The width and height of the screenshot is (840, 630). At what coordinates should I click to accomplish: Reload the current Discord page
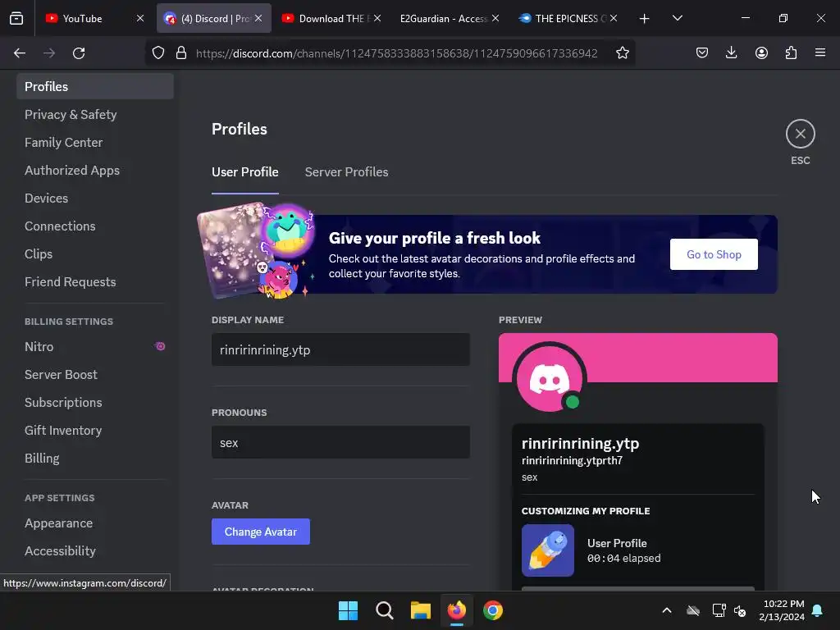[79, 53]
